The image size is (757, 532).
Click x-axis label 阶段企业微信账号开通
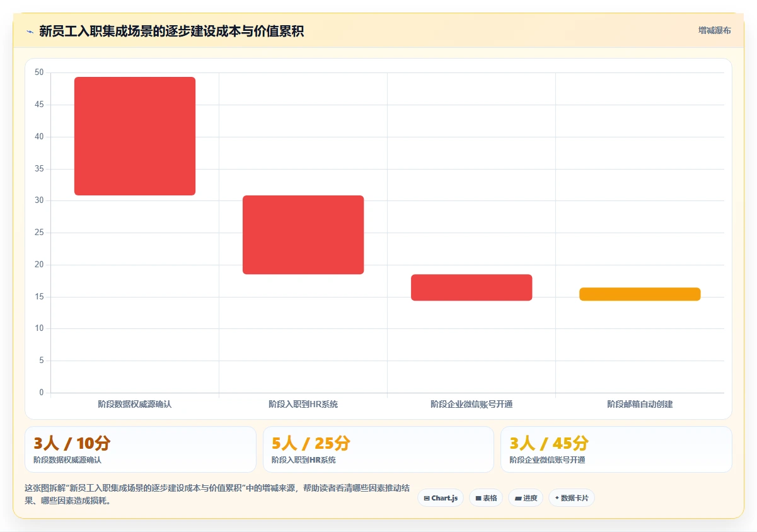point(471,404)
